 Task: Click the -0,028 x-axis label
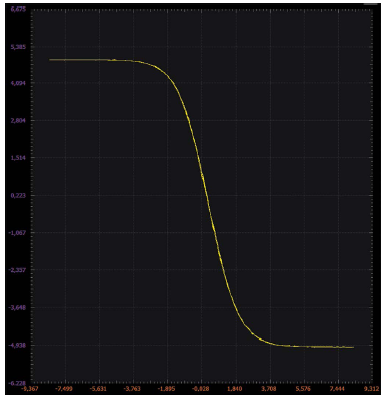click(x=201, y=389)
